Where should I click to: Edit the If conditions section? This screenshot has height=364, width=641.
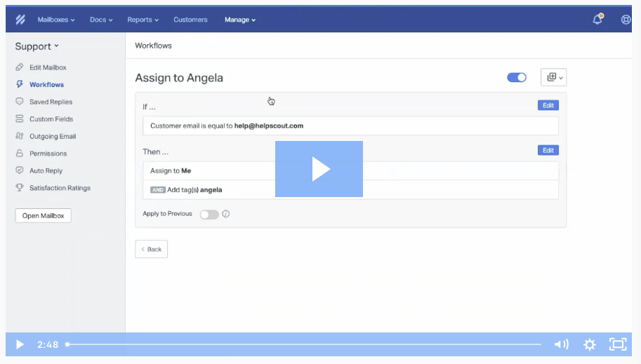point(548,105)
